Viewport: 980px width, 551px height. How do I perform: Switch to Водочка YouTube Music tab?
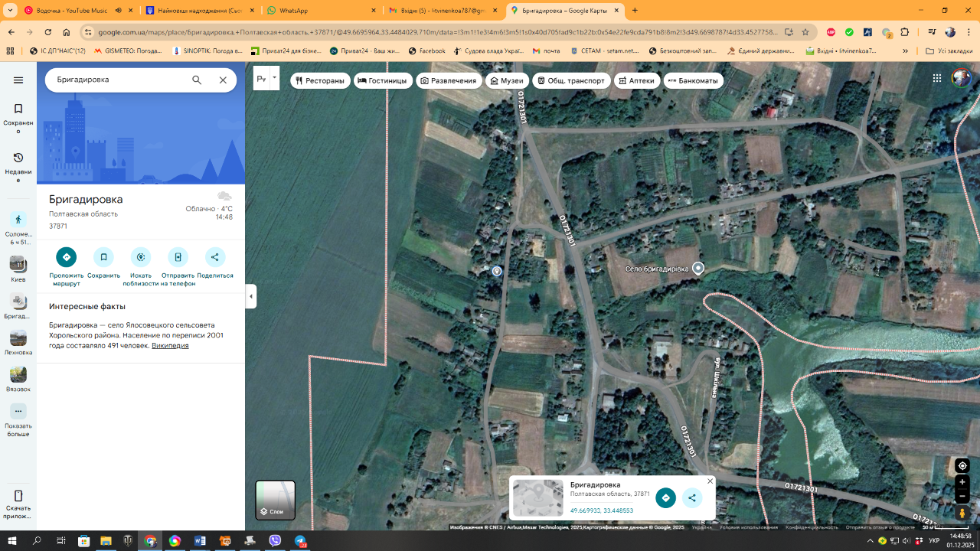click(67, 11)
